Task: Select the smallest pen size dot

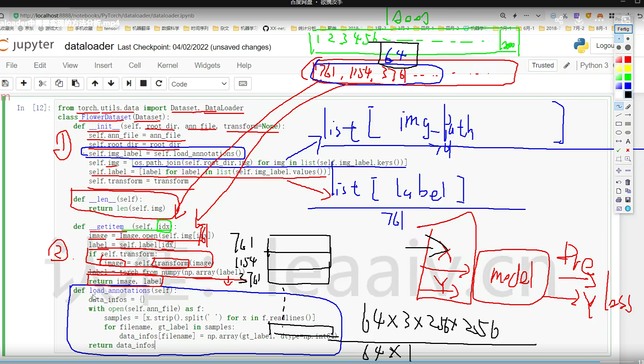Action: (x=619, y=39)
